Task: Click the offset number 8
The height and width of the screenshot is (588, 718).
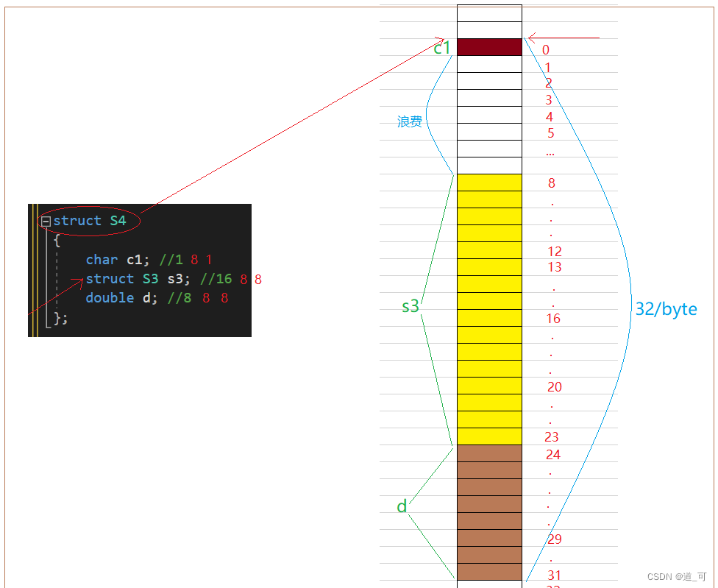Action: tap(552, 183)
